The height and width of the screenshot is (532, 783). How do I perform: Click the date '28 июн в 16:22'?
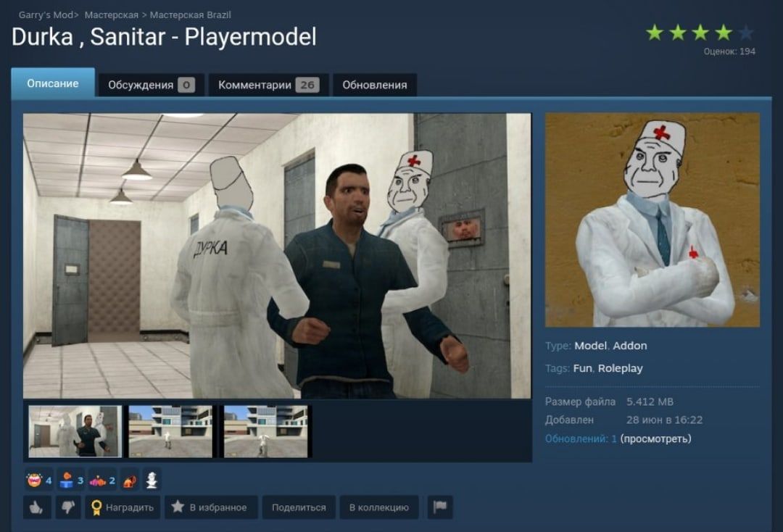pyautogui.click(x=664, y=420)
